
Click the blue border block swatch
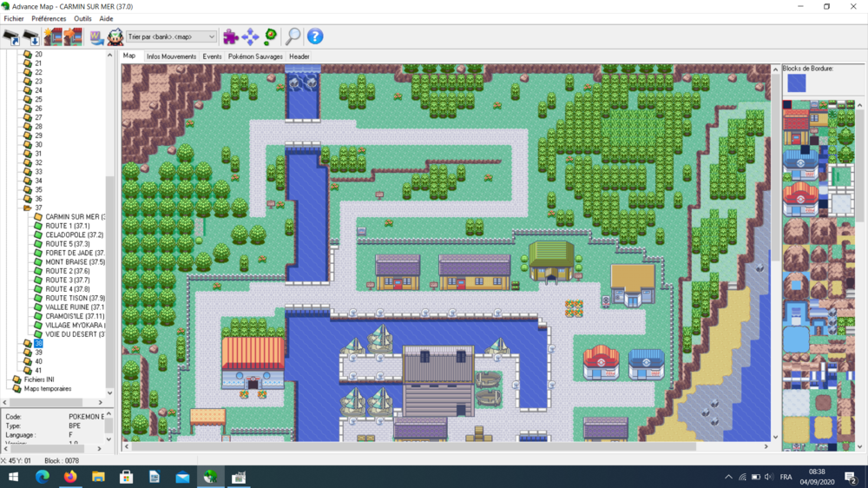pos(797,83)
